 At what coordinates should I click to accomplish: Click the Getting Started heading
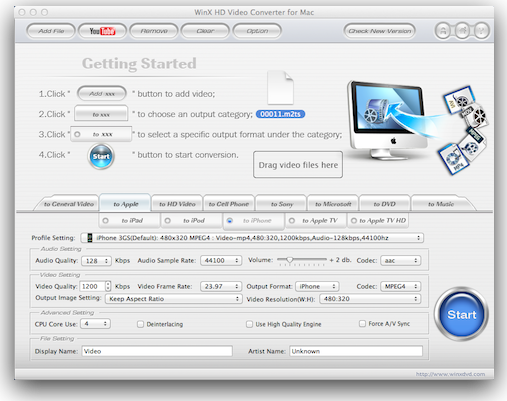(x=139, y=63)
